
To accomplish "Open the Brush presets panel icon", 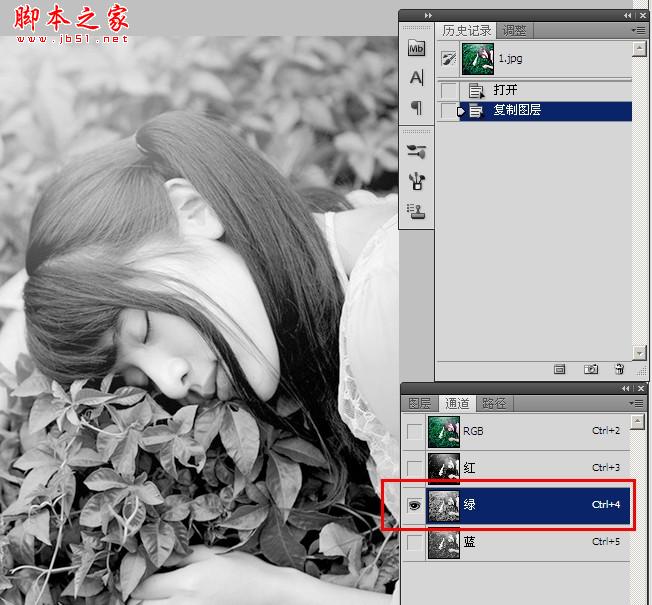I will tap(416, 151).
